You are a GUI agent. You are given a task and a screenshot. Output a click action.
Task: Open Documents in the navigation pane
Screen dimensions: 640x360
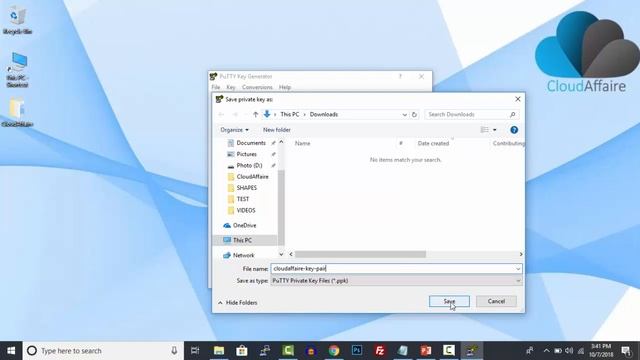pos(251,143)
